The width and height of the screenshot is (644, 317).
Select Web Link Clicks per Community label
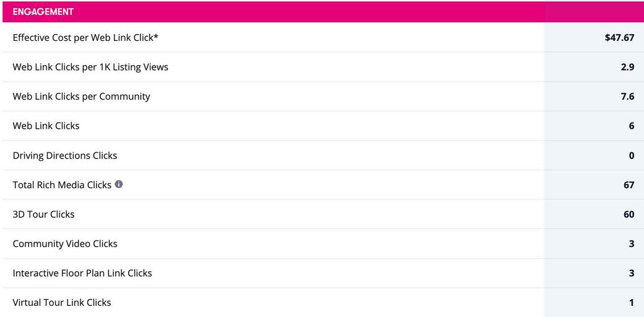pos(81,97)
